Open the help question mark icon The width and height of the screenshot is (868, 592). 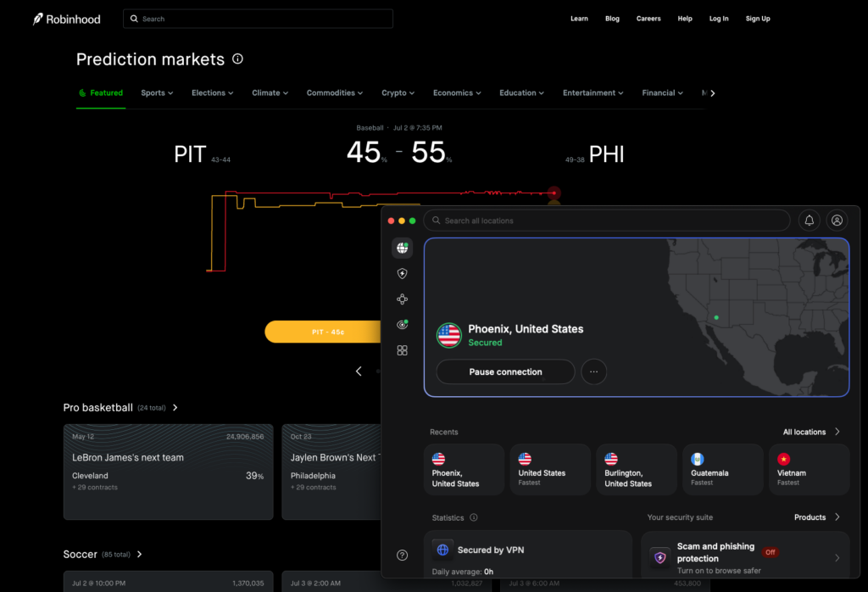coord(403,555)
